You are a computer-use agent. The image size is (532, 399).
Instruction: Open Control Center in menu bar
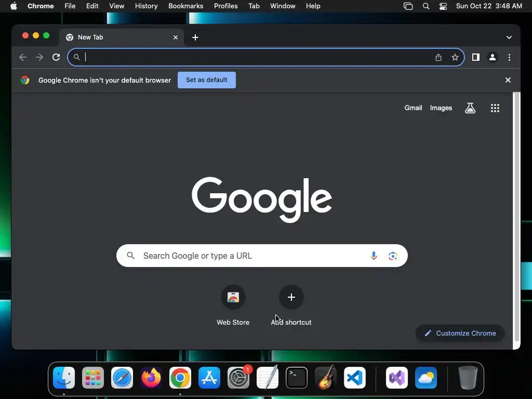pyautogui.click(x=443, y=6)
